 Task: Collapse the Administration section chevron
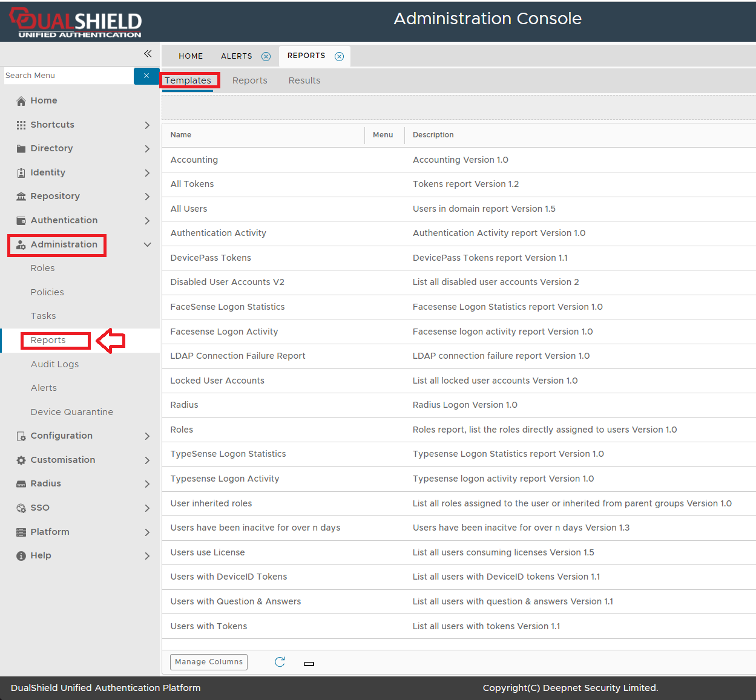tap(147, 245)
